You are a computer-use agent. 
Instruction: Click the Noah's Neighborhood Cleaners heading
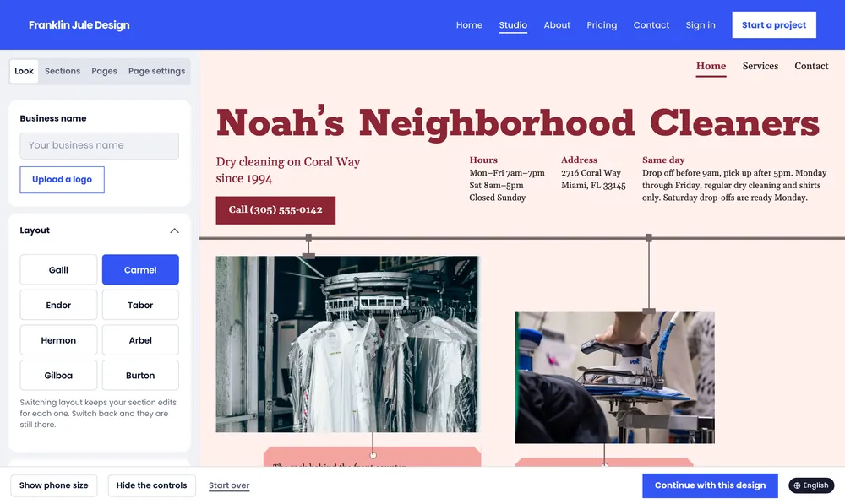click(x=517, y=122)
